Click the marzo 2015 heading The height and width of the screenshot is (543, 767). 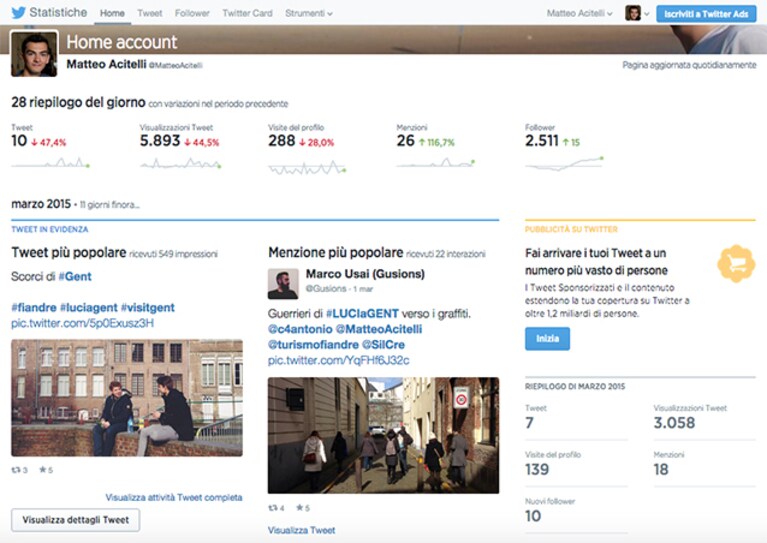(41, 204)
